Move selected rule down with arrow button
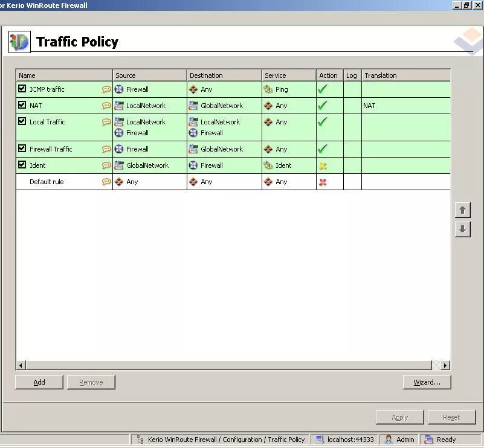 (x=462, y=229)
